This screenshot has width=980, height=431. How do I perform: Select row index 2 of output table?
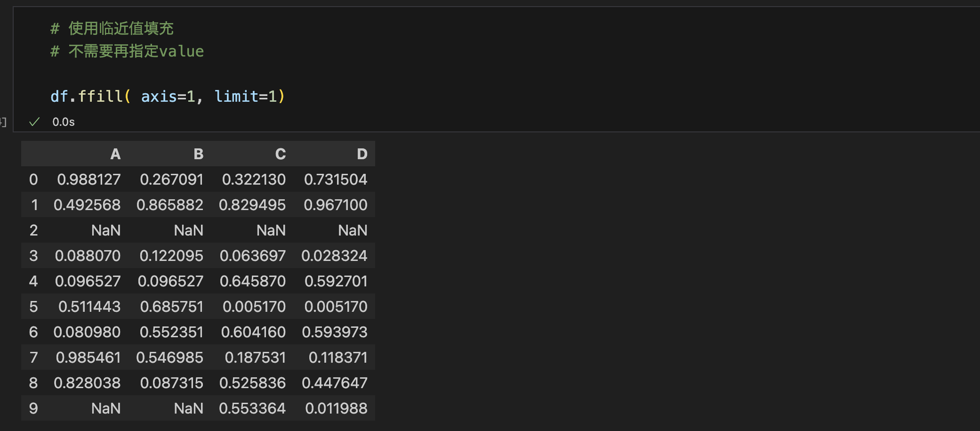point(33,230)
